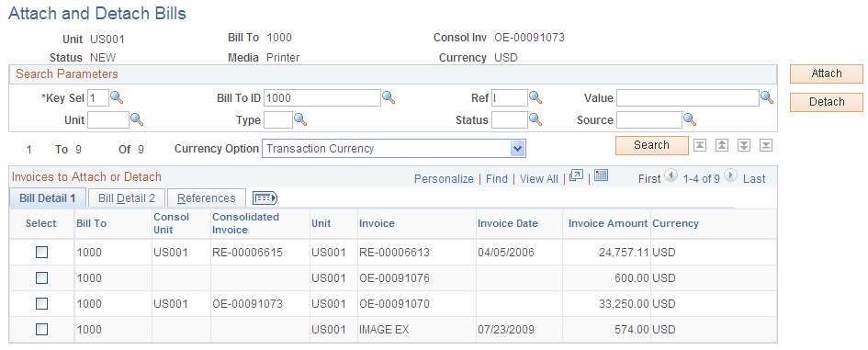
Task: Click the Last link in grid navigation
Action: (754, 179)
